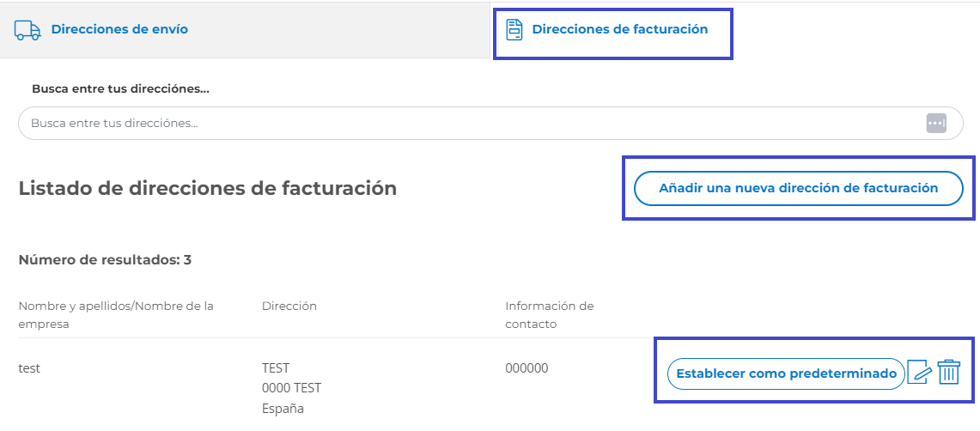Set test address as predeterminado
The height and width of the screenshot is (431, 980).
point(786,373)
